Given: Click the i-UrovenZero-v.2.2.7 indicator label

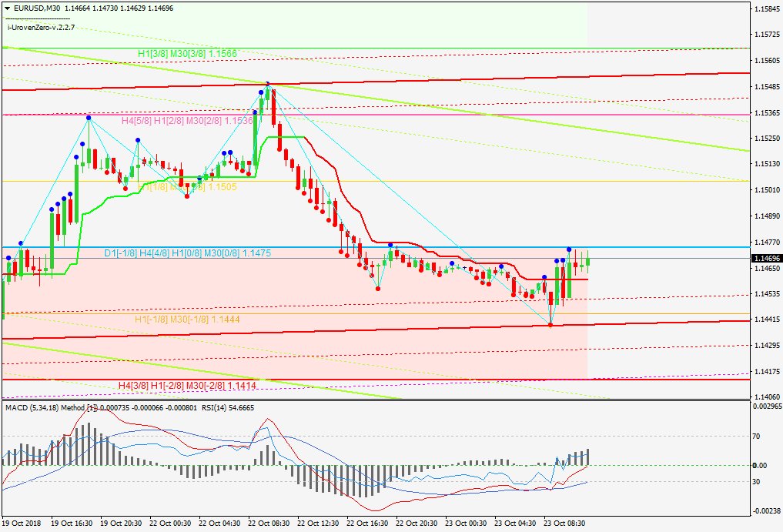Looking at the screenshot, I should click(x=42, y=28).
